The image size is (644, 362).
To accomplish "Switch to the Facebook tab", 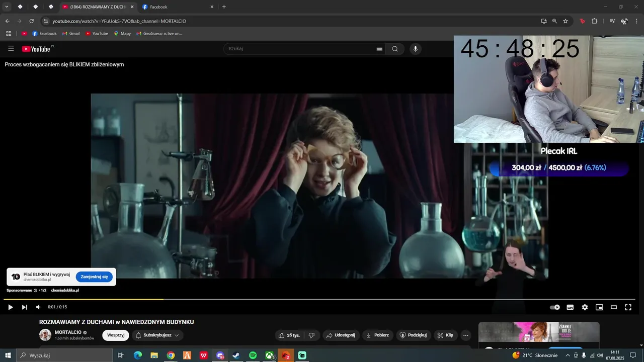I will (178, 7).
